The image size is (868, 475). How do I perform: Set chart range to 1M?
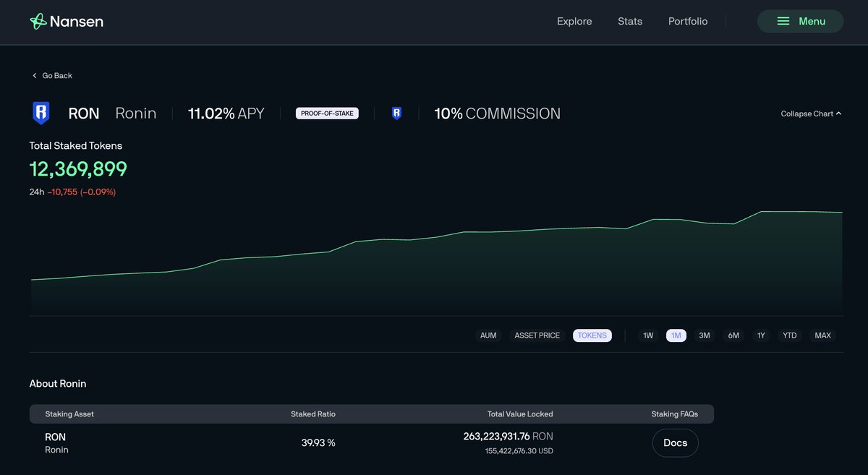coord(676,335)
